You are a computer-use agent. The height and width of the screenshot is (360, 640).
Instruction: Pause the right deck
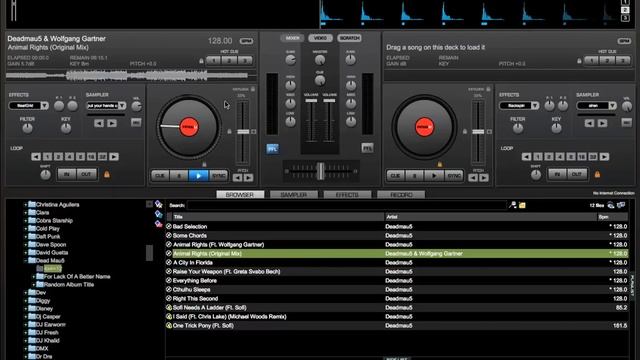(414, 176)
